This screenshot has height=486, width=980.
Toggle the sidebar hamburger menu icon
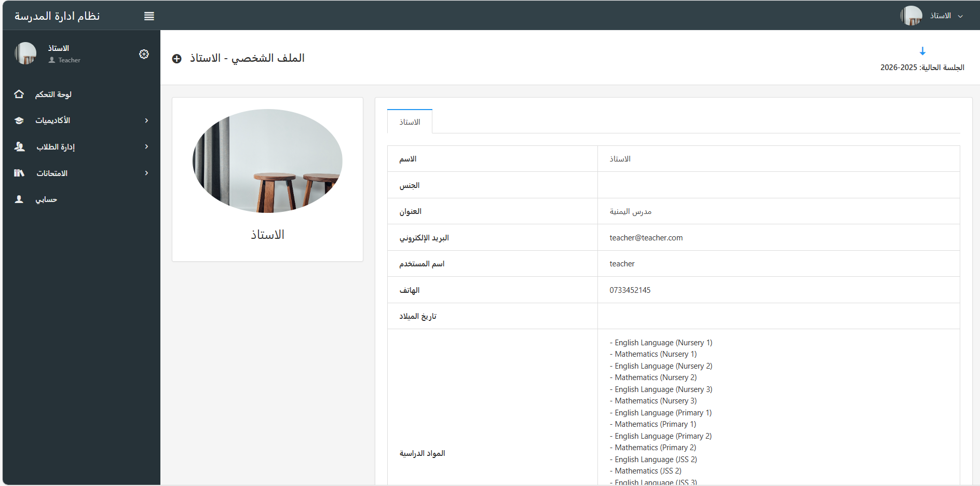tap(149, 16)
